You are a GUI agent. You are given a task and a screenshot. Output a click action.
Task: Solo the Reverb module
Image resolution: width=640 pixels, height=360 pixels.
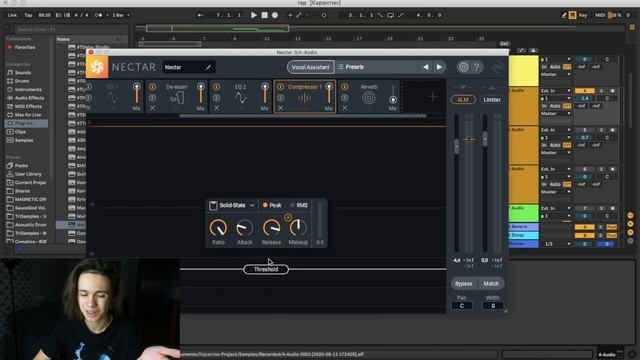pos(344,98)
